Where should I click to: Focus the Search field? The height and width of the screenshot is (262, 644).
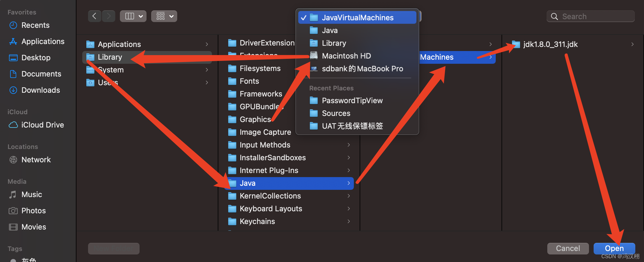pos(591,16)
